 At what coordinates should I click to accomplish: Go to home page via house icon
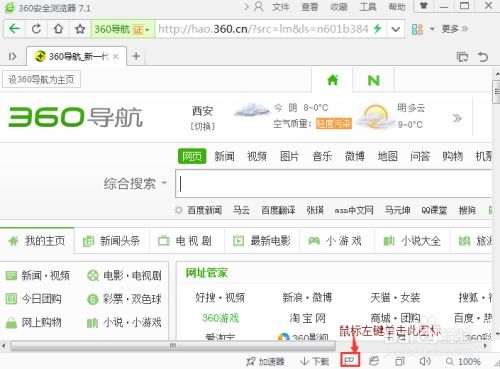(x=58, y=29)
